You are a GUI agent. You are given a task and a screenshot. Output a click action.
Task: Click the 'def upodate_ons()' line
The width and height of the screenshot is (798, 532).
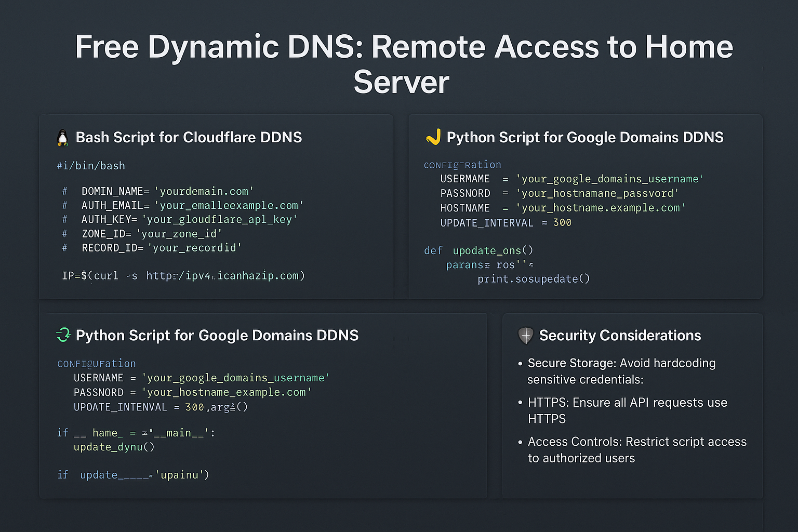point(478,250)
